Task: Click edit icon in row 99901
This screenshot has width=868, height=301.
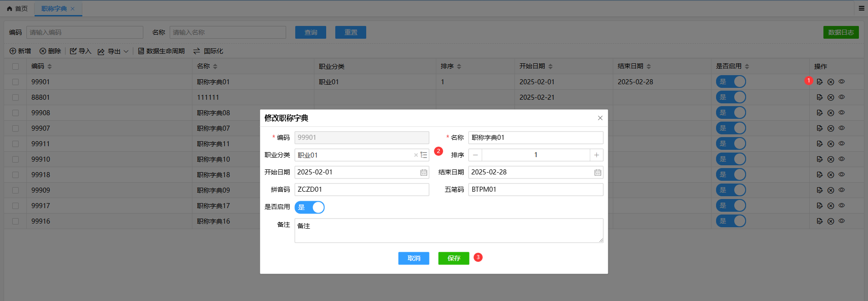Action: [819, 82]
